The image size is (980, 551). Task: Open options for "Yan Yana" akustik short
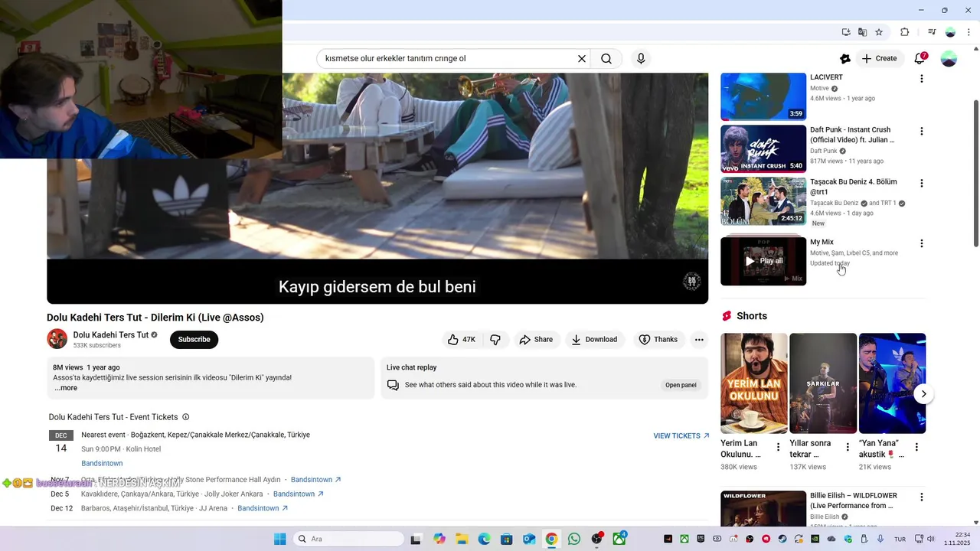(x=916, y=447)
